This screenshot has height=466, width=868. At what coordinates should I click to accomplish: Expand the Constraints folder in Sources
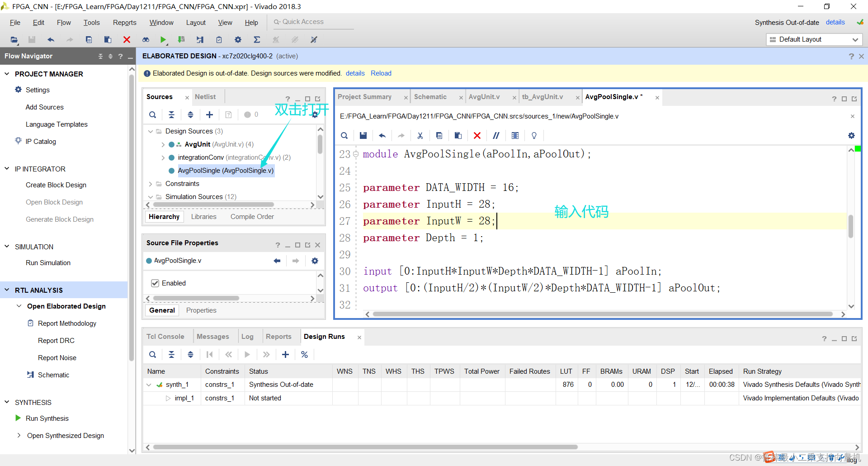click(x=150, y=184)
